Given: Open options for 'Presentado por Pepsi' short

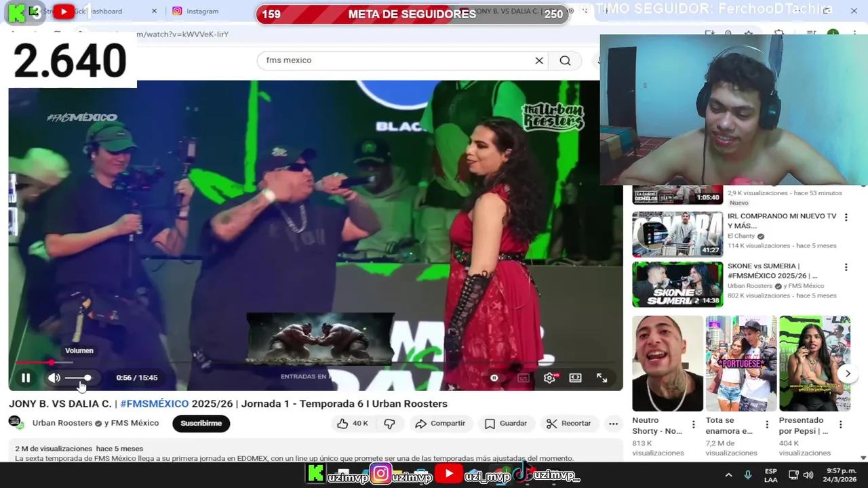Looking at the screenshot, I should (840, 425).
